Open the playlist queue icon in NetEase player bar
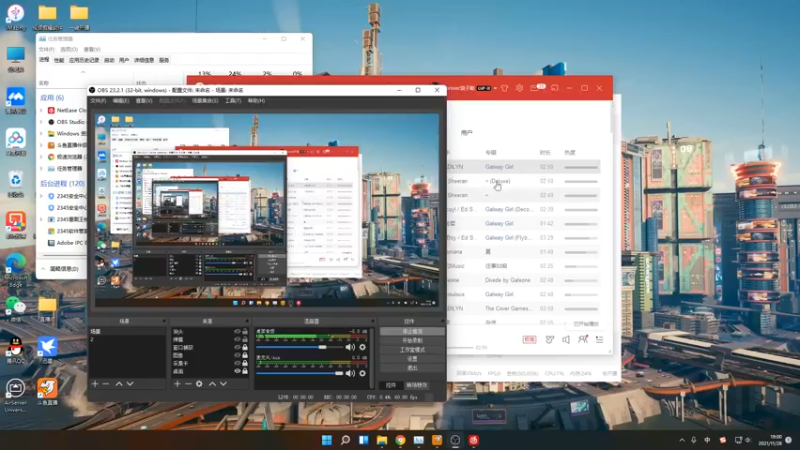Viewport: 800px width, 450px height. click(599, 339)
